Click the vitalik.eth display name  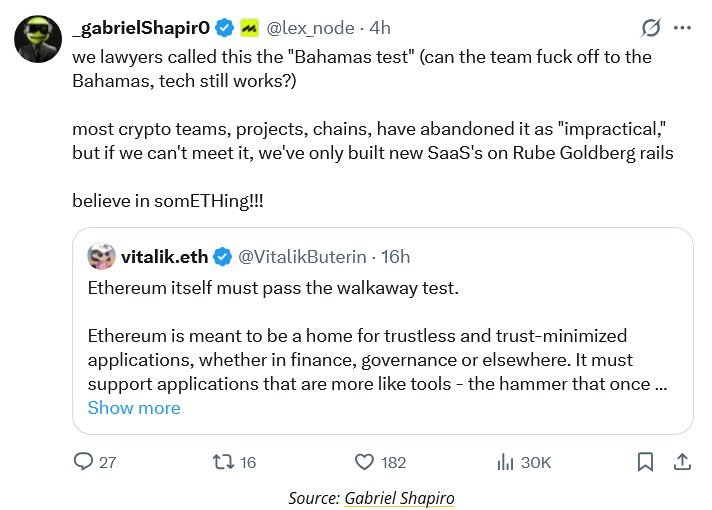[x=164, y=257]
